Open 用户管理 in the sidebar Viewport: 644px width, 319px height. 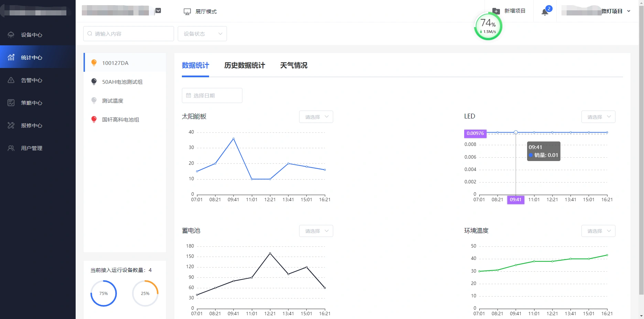coord(38,148)
